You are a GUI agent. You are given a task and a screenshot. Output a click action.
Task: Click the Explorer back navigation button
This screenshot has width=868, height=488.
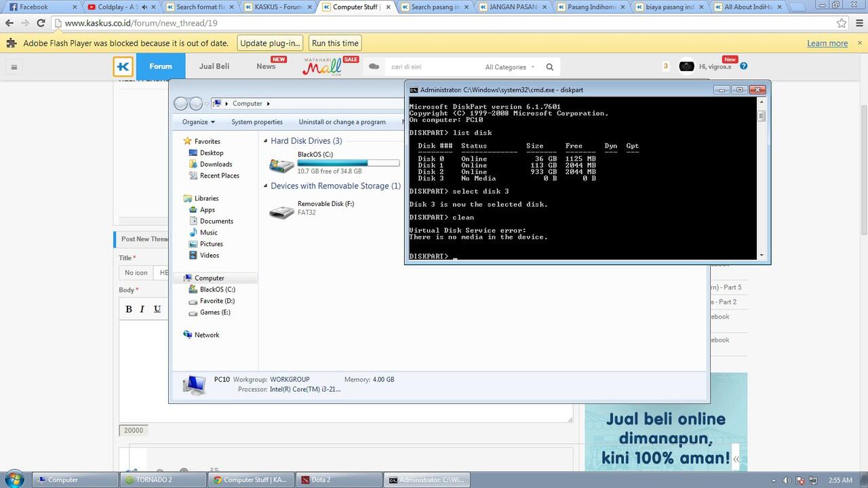(x=180, y=104)
